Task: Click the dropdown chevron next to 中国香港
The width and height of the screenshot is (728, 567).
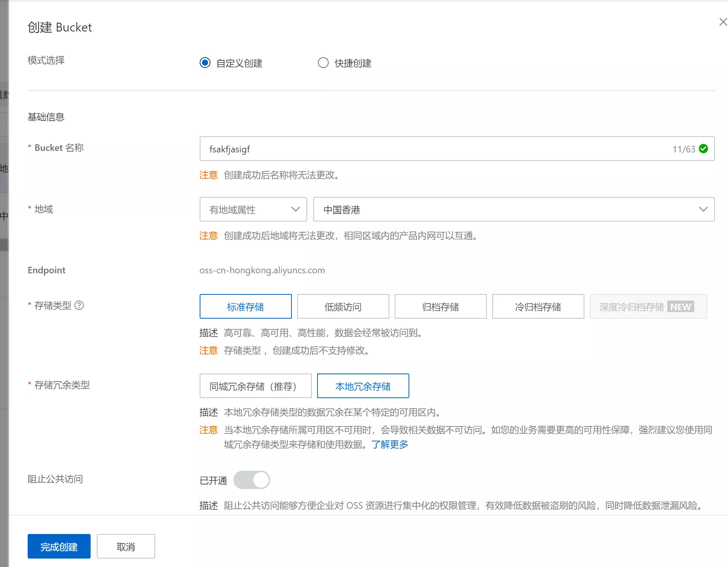Action: (x=703, y=209)
